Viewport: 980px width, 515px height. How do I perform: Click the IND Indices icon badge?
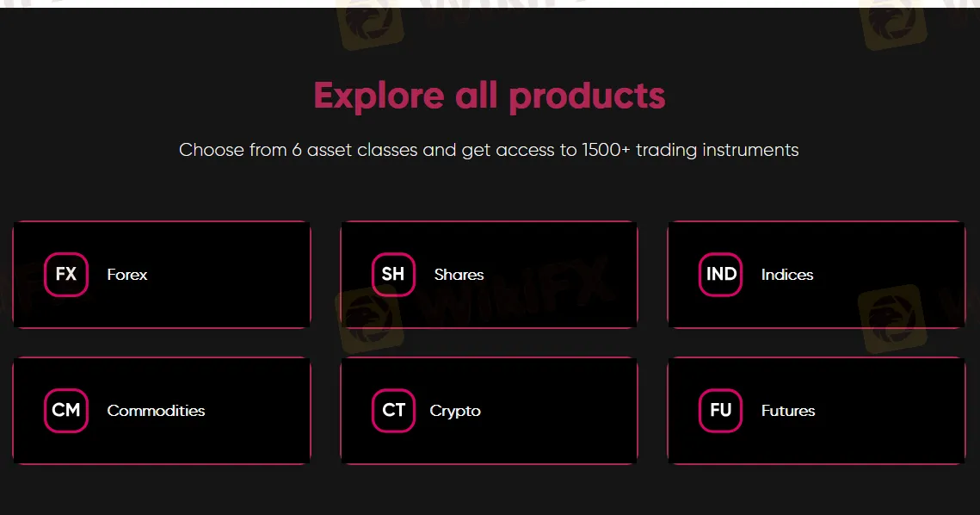721,274
